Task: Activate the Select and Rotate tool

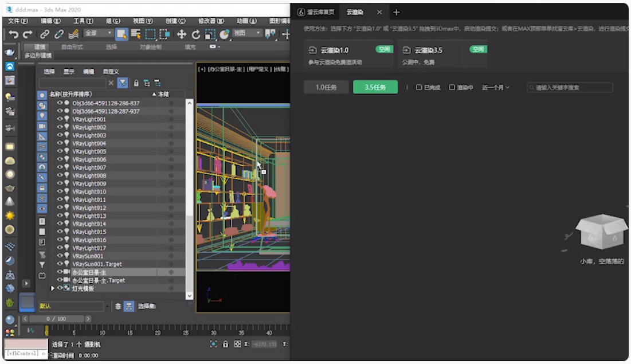Action: pos(196,34)
